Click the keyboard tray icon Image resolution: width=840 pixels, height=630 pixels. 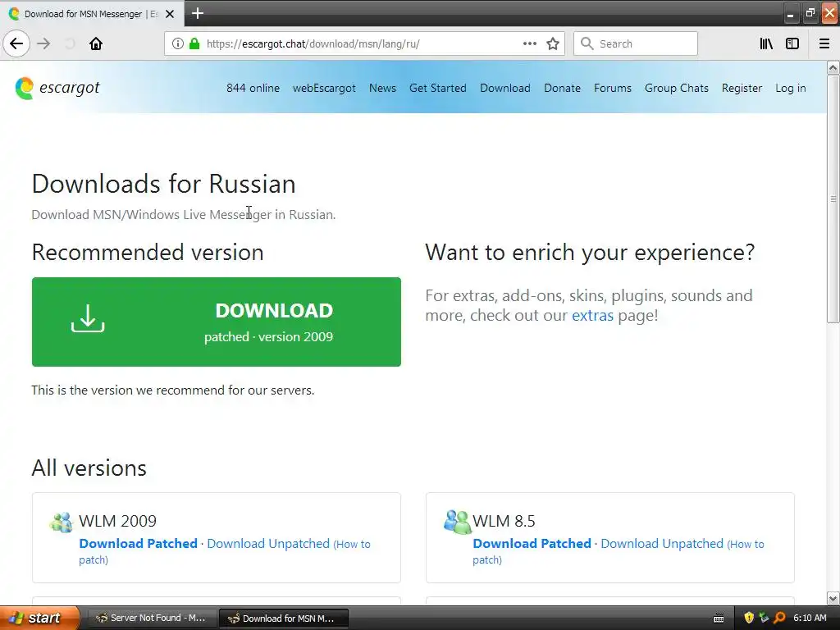719,619
